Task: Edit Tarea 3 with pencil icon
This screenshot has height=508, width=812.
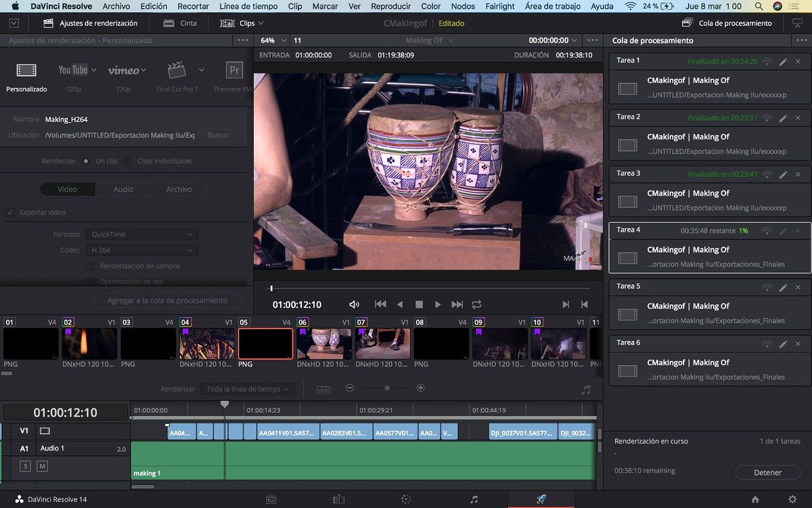Action: (783, 174)
